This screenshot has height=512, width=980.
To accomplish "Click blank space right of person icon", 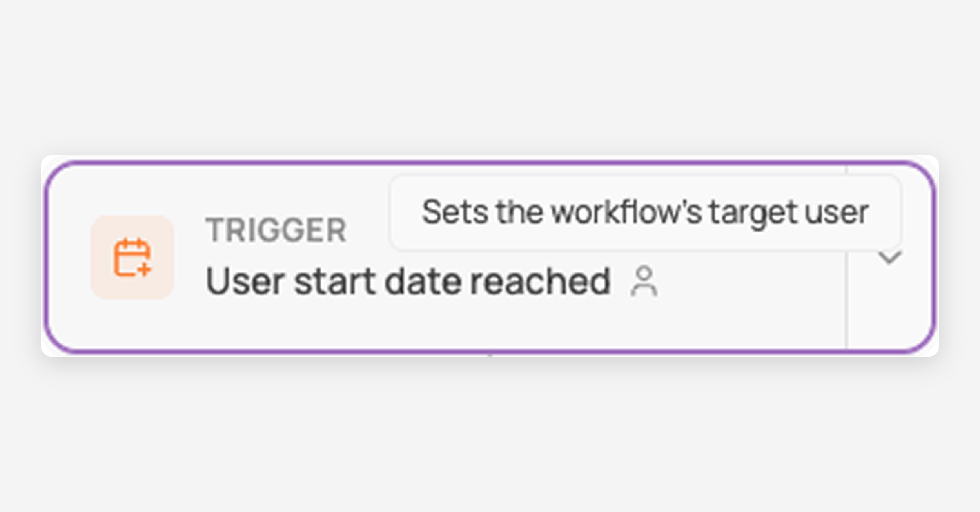I will pyautogui.click(x=751, y=282).
